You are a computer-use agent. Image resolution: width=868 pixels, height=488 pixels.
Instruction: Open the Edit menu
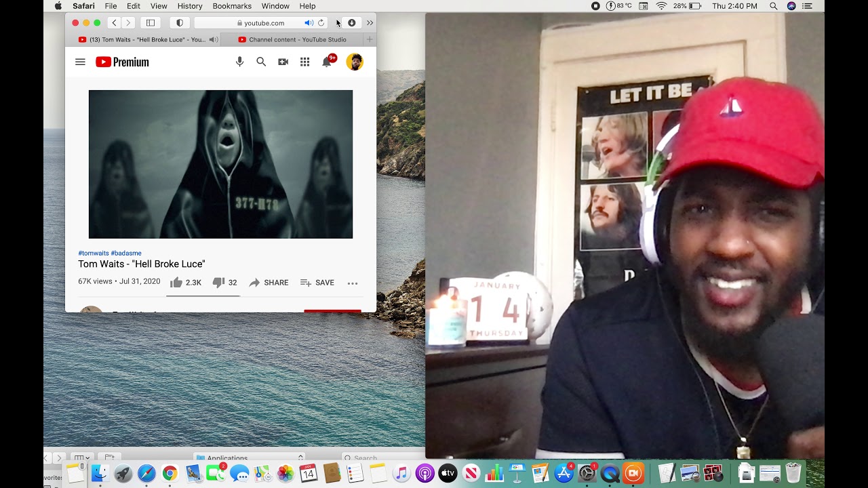click(x=134, y=6)
